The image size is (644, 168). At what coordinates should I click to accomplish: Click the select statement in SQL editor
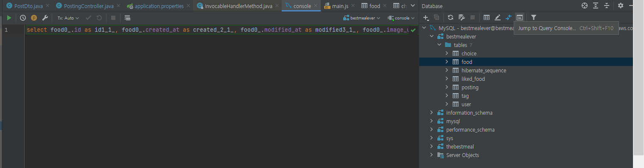click(217, 30)
